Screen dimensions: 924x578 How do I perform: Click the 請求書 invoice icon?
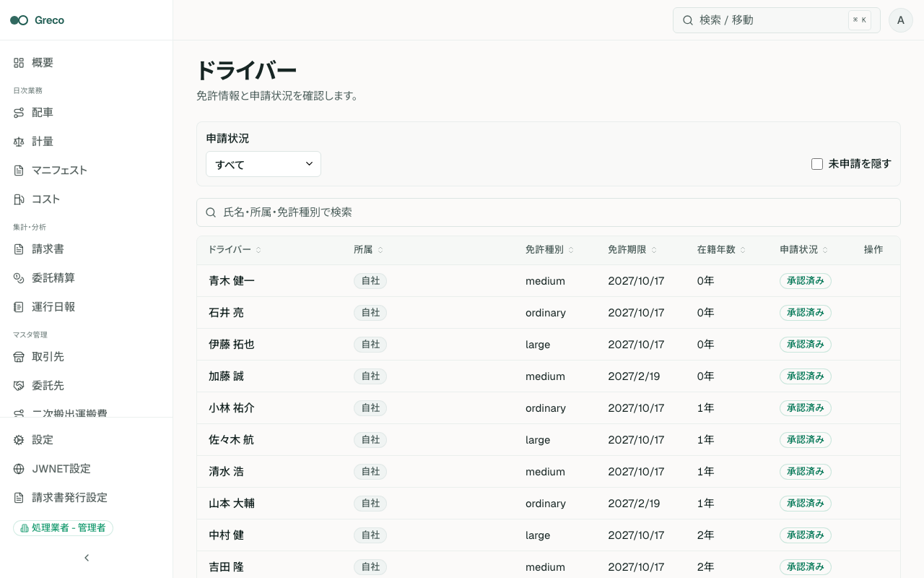[x=19, y=249]
